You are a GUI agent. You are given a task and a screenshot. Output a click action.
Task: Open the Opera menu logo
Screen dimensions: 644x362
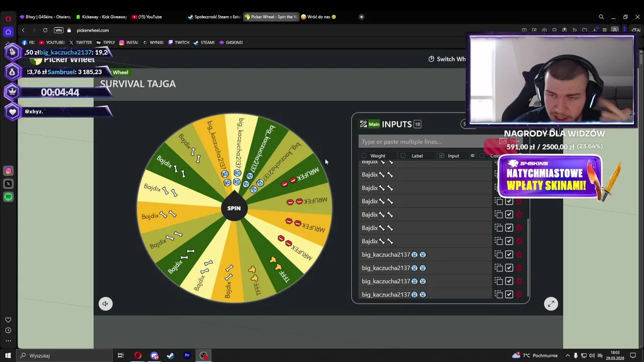8,19
